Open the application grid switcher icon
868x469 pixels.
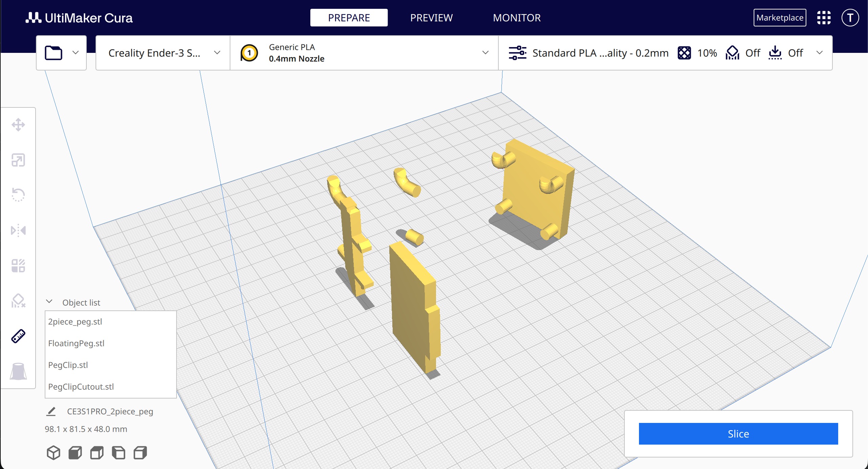pyautogui.click(x=824, y=18)
